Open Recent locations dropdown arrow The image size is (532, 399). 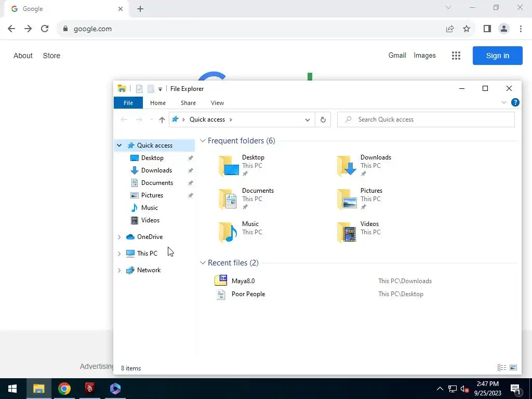(151, 119)
